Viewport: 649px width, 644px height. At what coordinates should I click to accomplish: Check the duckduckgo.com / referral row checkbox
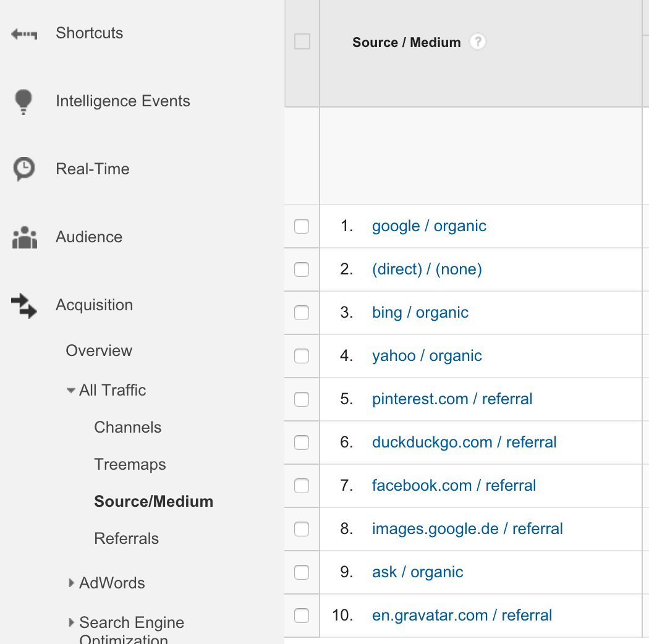click(302, 443)
